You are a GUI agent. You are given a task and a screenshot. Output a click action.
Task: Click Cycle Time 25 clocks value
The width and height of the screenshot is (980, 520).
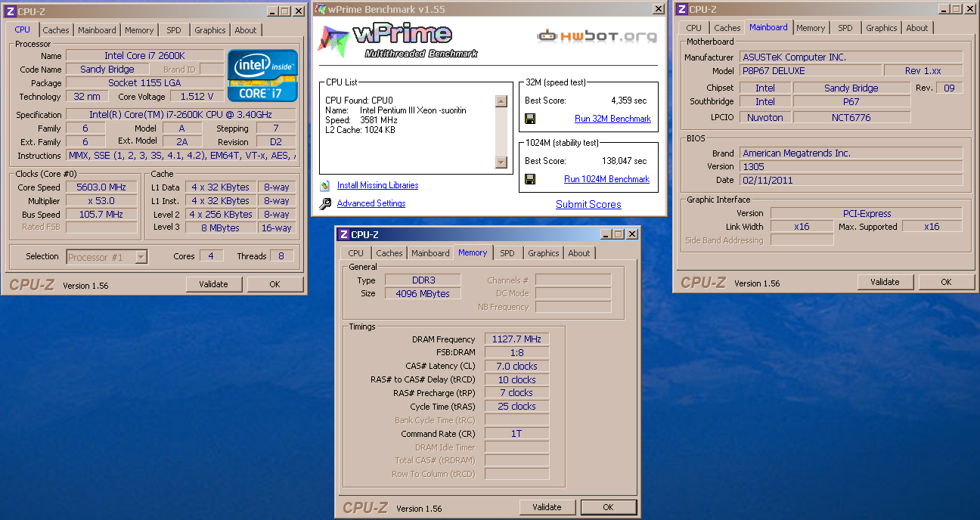(516, 407)
